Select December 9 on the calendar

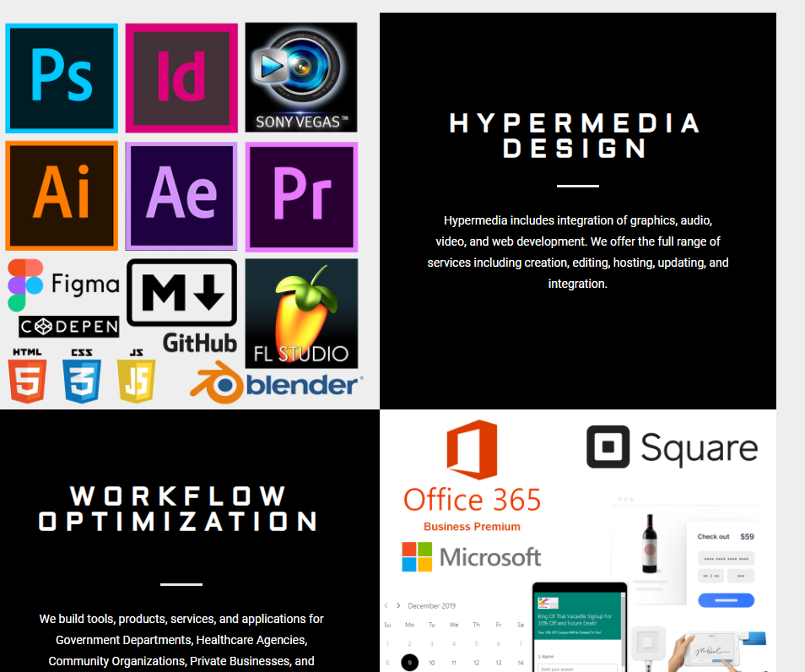click(x=409, y=663)
